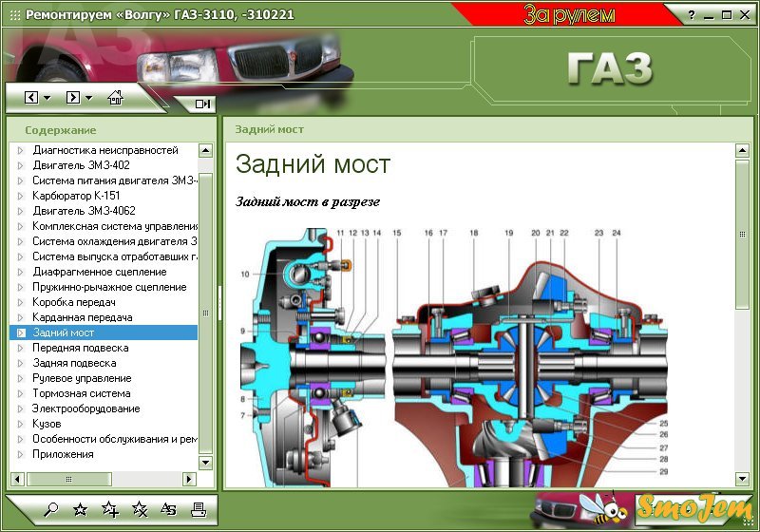The image size is (760, 532).
Task: Open Комплексная система управления chapter
Action: (x=115, y=226)
